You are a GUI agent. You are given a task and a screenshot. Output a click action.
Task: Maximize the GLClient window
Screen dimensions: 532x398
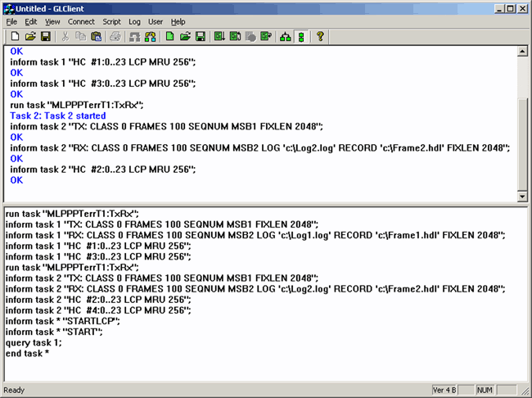click(x=510, y=9)
